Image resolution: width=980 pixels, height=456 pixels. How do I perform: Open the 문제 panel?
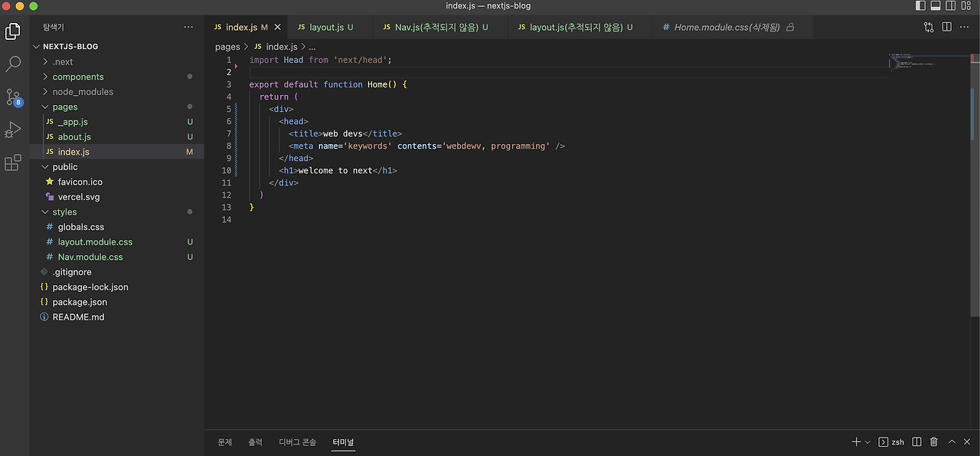[224, 441]
